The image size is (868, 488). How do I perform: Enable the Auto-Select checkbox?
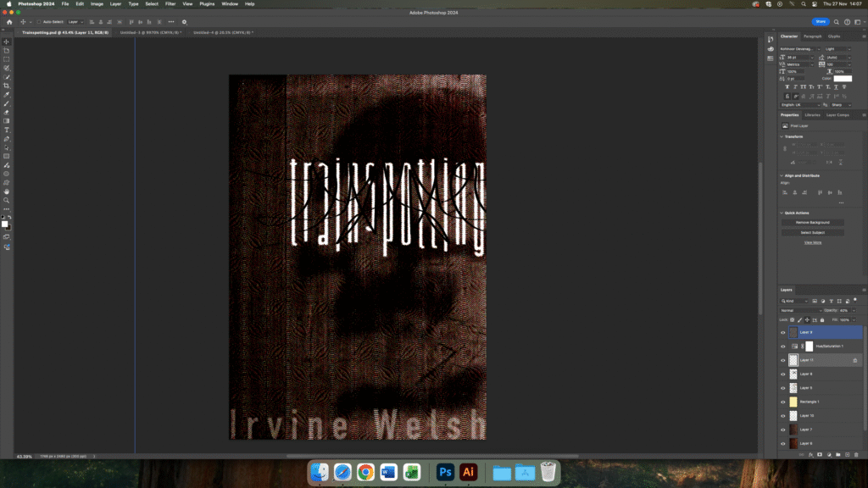pos(38,21)
